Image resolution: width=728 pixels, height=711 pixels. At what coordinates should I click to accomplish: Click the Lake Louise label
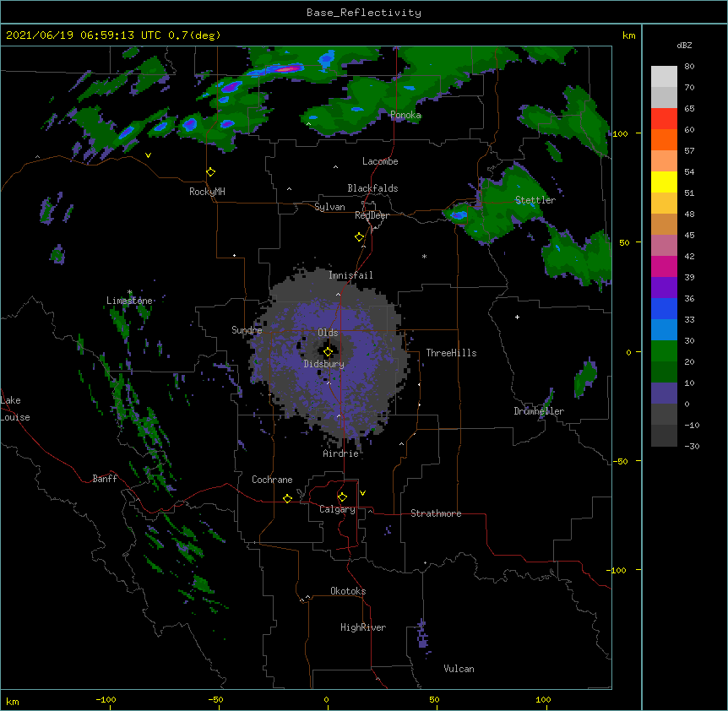coord(15,409)
